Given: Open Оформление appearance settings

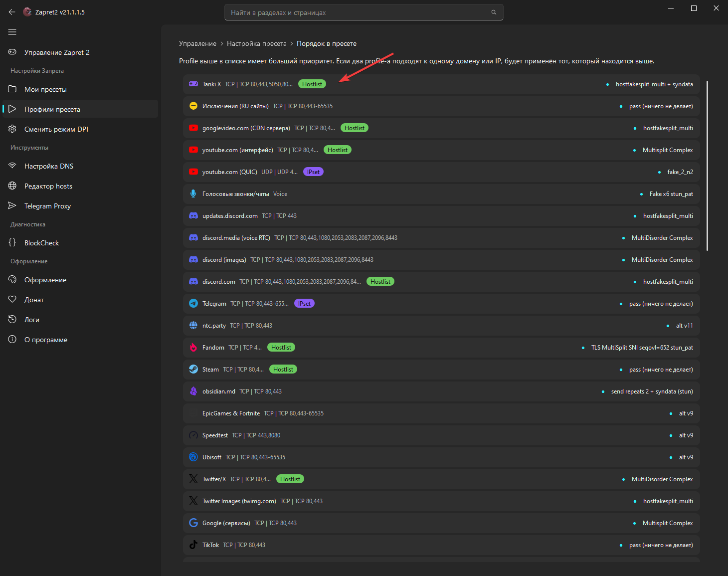Looking at the screenshot, I should coord(80,280).
